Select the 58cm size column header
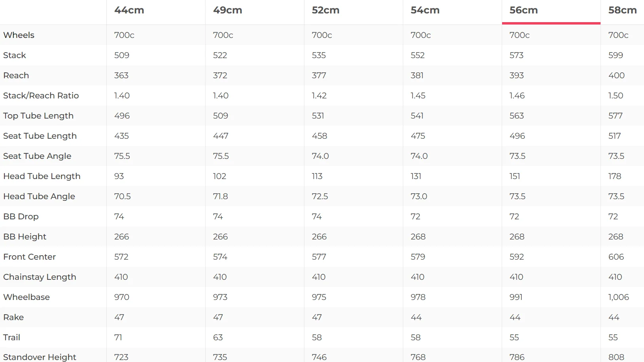Viewport: 644px width, 362px height. point(622,10)
